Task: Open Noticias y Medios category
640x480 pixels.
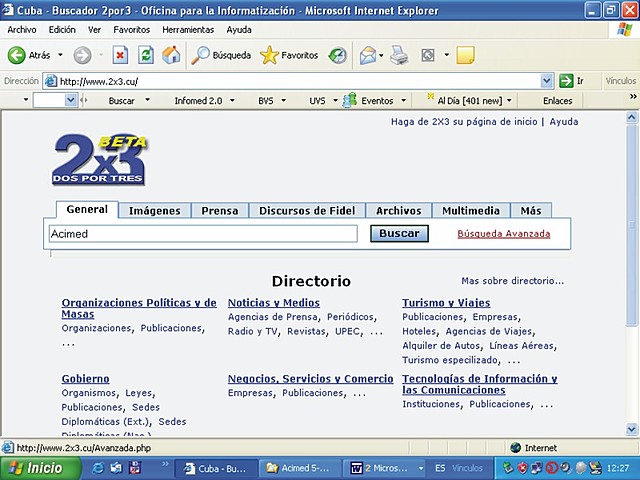Action: 273,303
